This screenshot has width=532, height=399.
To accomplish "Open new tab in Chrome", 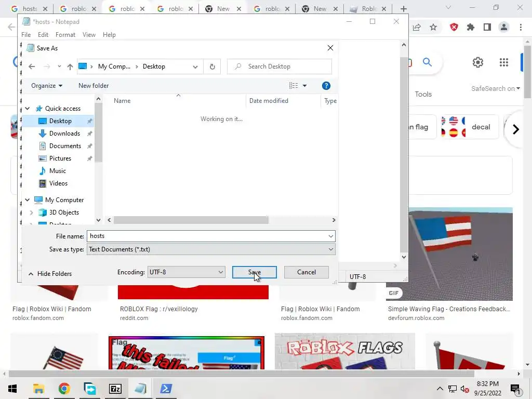I will [403, 9].
